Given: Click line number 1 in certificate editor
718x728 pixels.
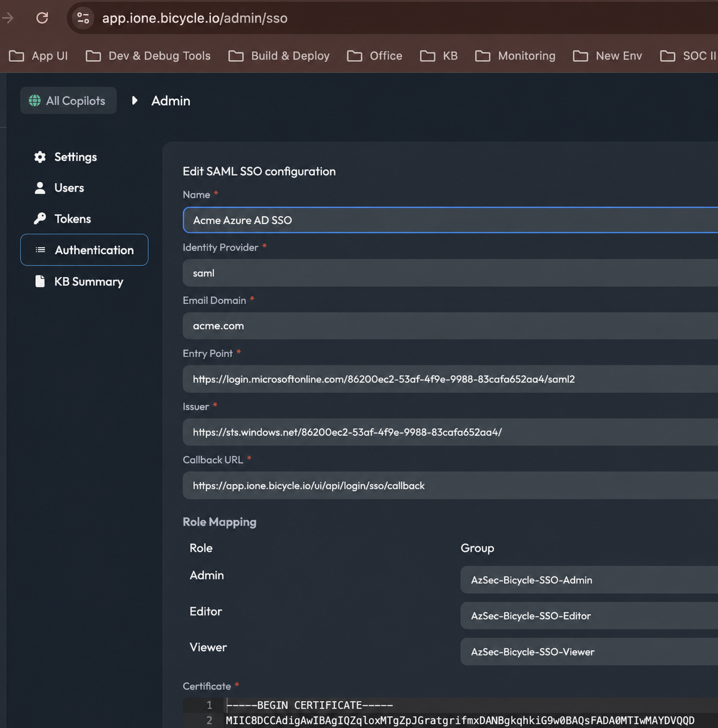Looking at the screenshot, I should (209, 705).
